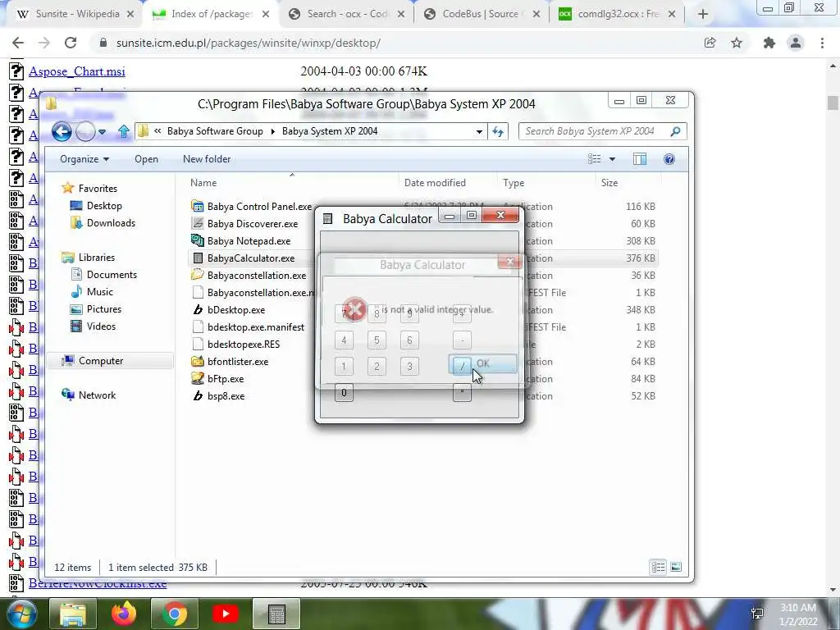Refresh the Explorer folder view

(x=498, y=131)
